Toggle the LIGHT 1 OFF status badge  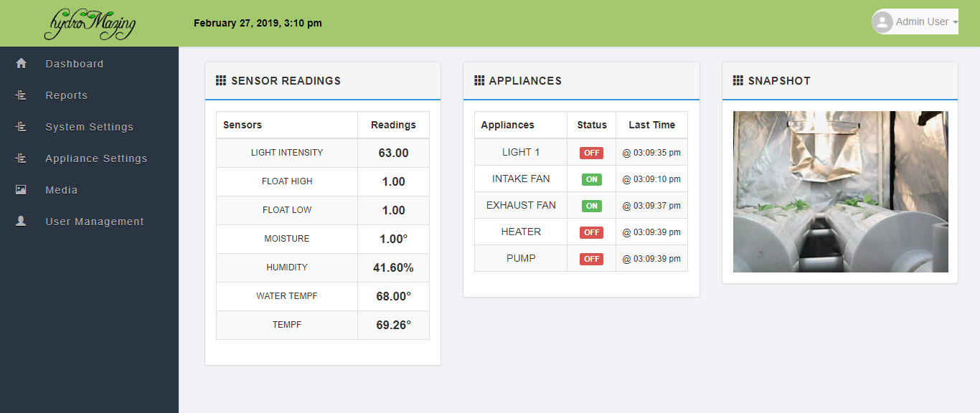[x=591, y=153]
